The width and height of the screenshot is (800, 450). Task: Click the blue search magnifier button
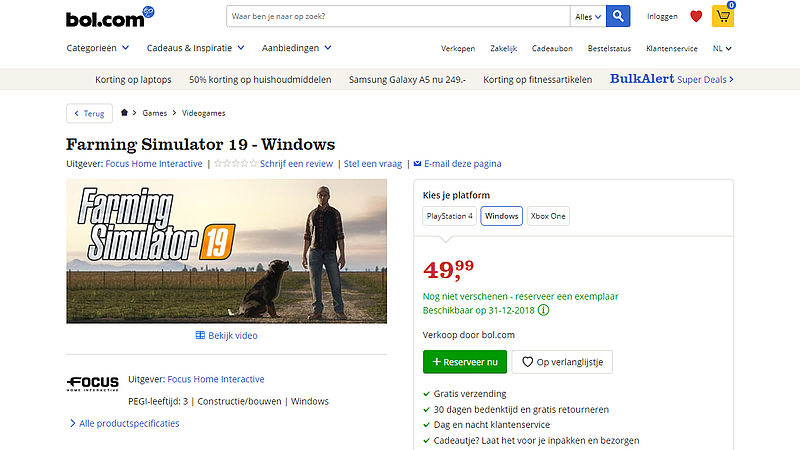coord(618,16)
